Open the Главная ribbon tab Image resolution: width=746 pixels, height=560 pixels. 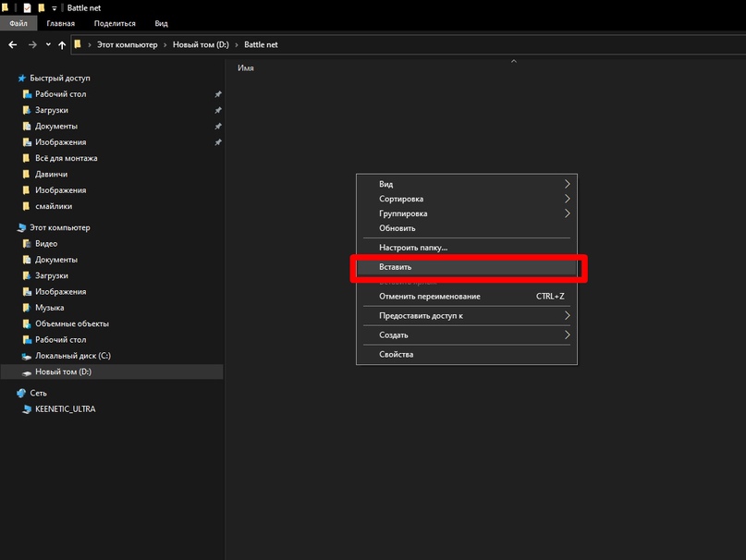(61, 23)
